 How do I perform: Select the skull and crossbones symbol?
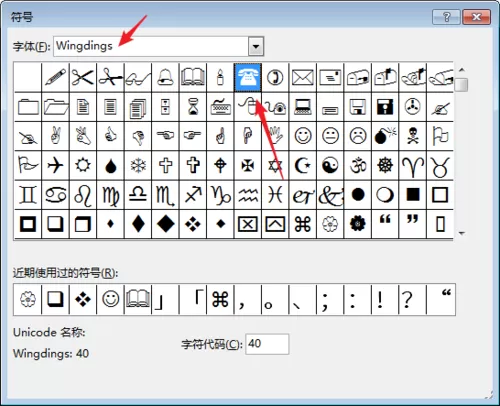tap(413, 136)
